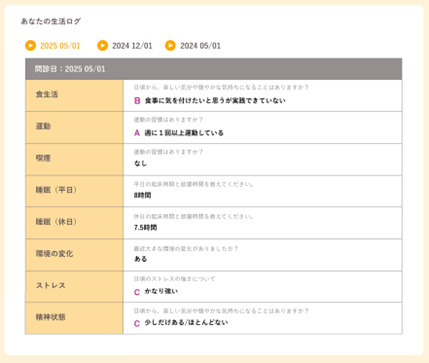Select the 食生活 row label

(x=74, y=96)
